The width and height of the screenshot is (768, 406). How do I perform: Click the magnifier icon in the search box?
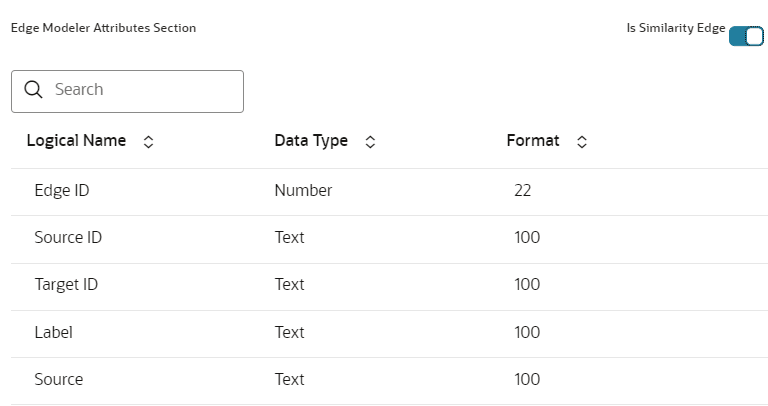coord(33,90)
